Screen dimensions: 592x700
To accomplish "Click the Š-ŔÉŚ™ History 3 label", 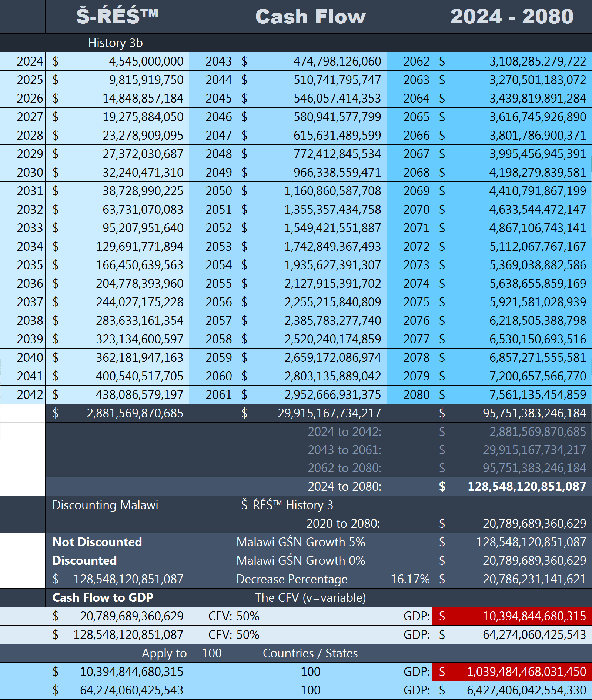I will [287, 505].
